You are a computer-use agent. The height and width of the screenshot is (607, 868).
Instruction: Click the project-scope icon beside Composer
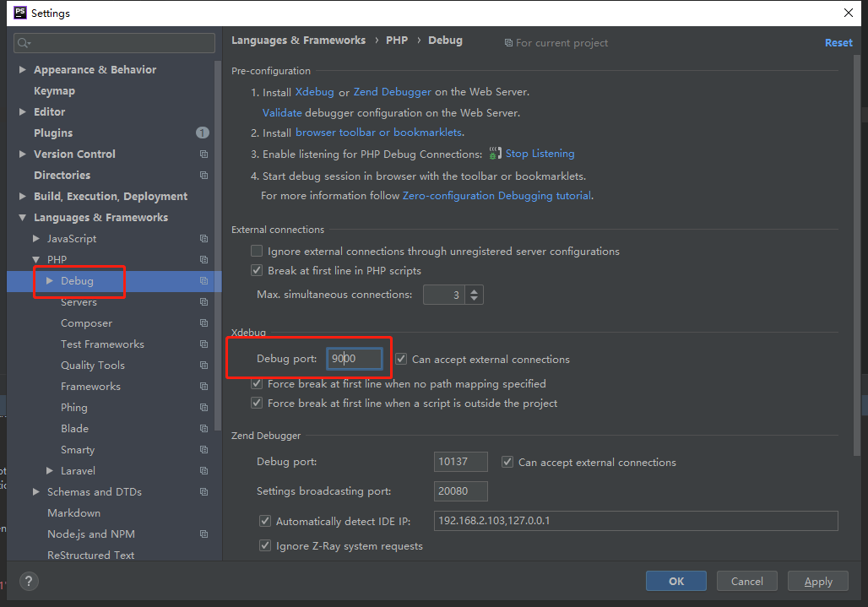coord(203,323)
